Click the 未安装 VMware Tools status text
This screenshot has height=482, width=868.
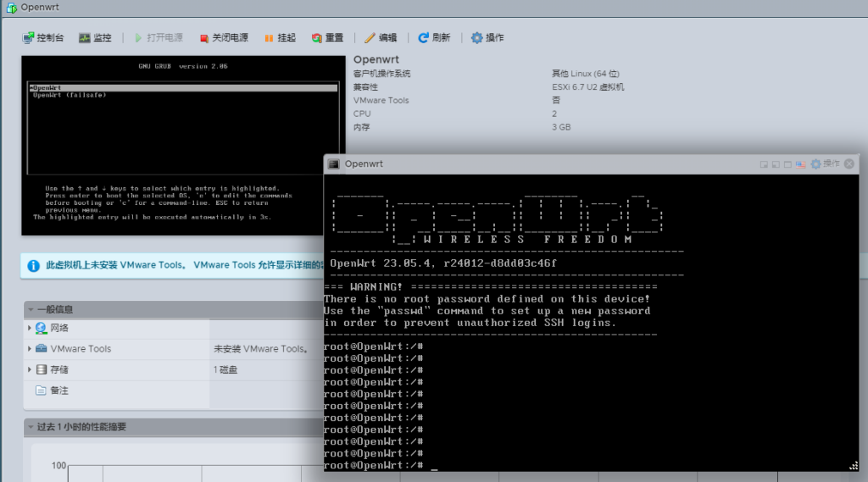(x=260, y=349)
